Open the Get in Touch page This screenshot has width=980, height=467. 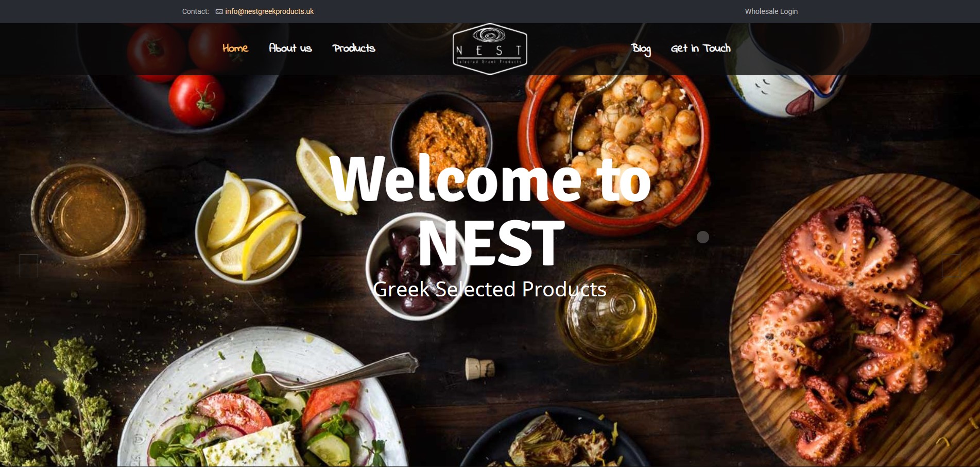pyautogui.click(x=701, y=48)
